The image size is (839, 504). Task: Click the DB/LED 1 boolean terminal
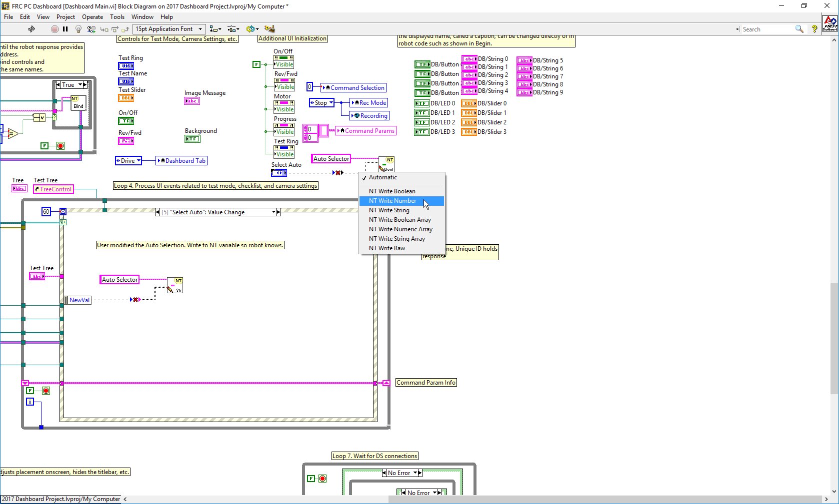click(422, 113)
